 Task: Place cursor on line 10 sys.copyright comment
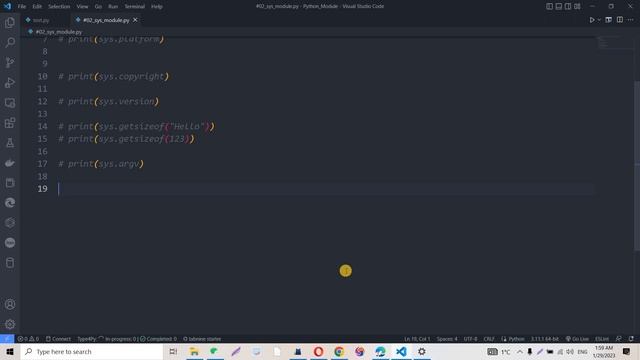click(x=113, y=76)
